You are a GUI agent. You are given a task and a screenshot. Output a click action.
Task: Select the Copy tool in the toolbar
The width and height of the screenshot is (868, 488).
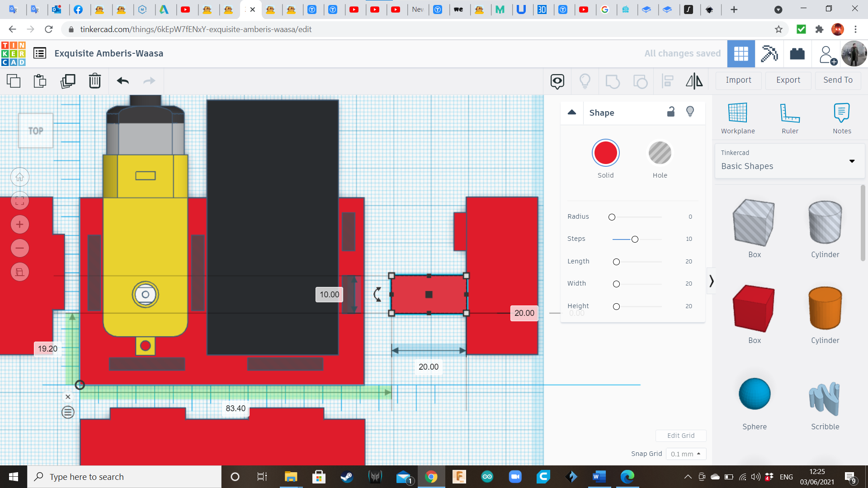pyautogui.click(x=14, y=81)
